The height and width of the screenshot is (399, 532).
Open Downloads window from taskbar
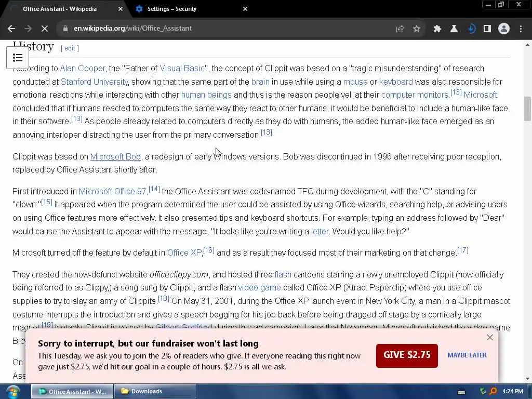[x=155, y=391]
